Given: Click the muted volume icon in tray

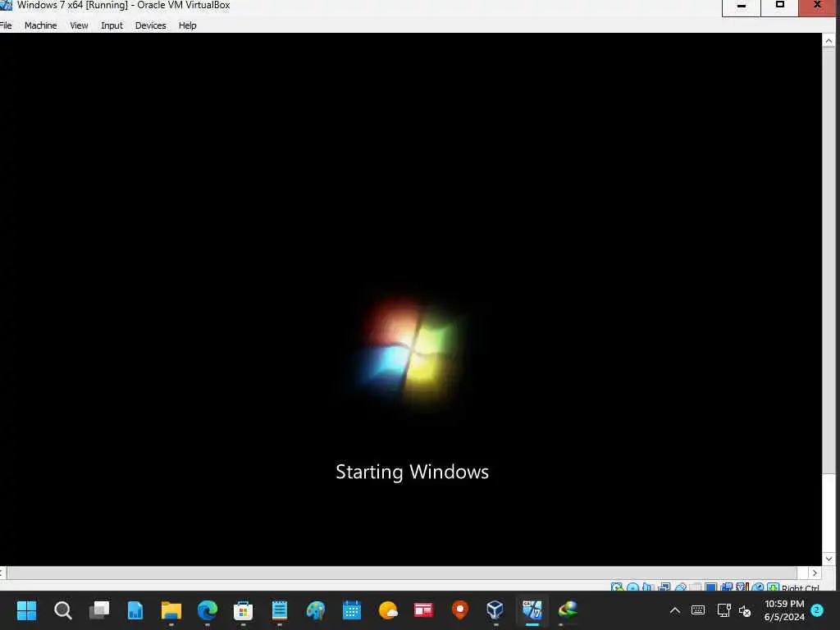Looking at the screenshot, I should [x=745, y=610].
